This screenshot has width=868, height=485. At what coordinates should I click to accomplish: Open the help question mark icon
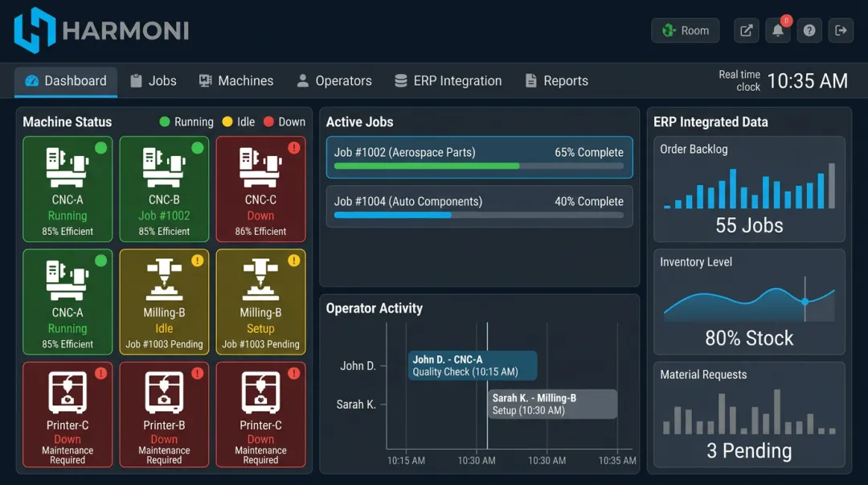(809, 31)
